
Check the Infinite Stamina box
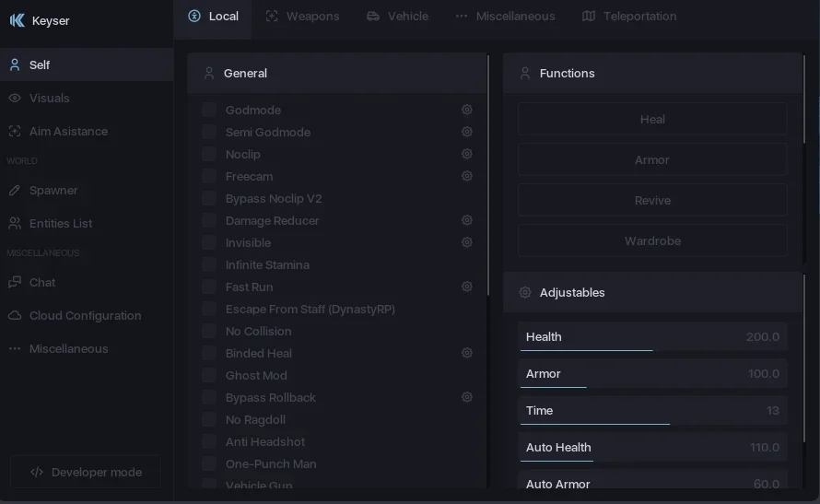(x=208, y=264)
